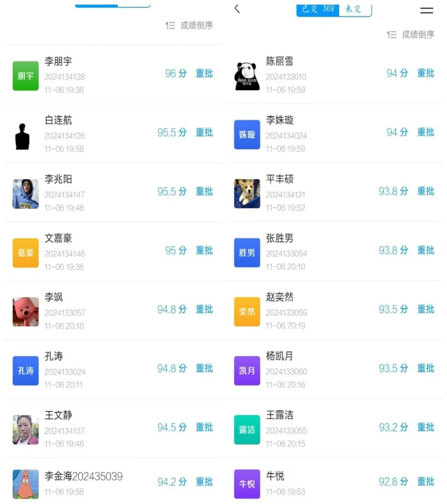Open 平丰硕's corgi profile picture
Screen dimensions: 447x504
tap(247, 194)
